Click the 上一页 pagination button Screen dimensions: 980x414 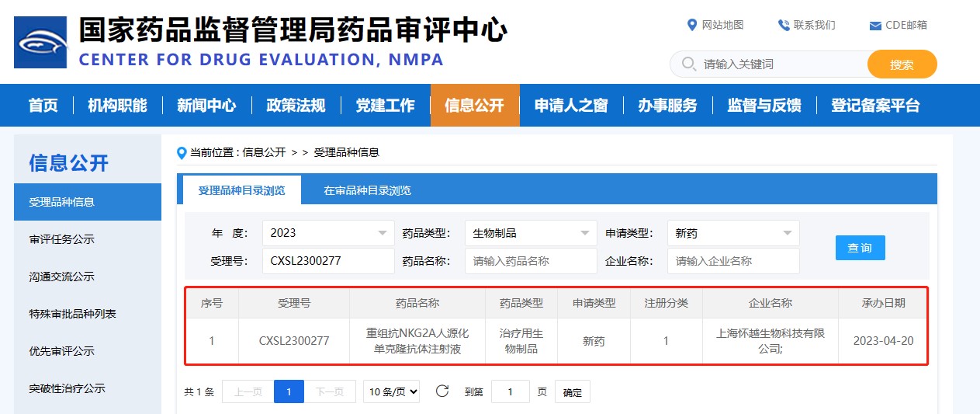[x=248, y=392]
